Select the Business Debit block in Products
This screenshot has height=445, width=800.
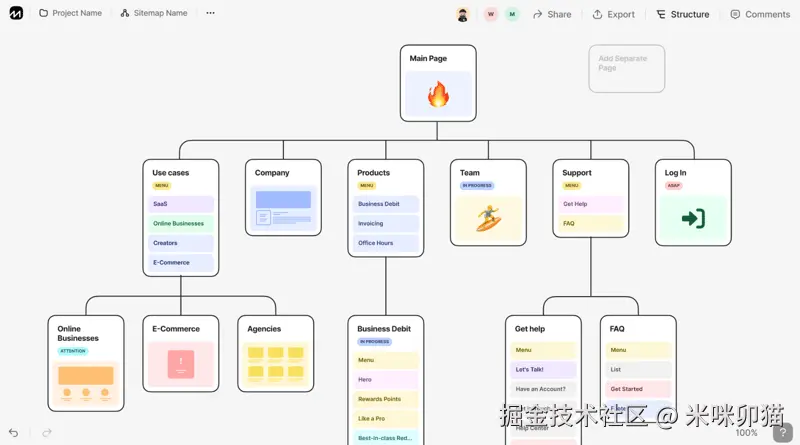tap(386, 204)
